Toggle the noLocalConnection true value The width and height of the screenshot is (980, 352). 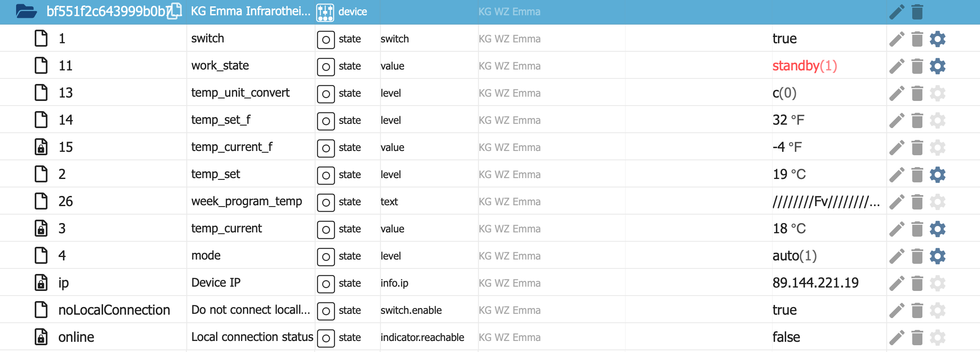[x=784, y=310]
